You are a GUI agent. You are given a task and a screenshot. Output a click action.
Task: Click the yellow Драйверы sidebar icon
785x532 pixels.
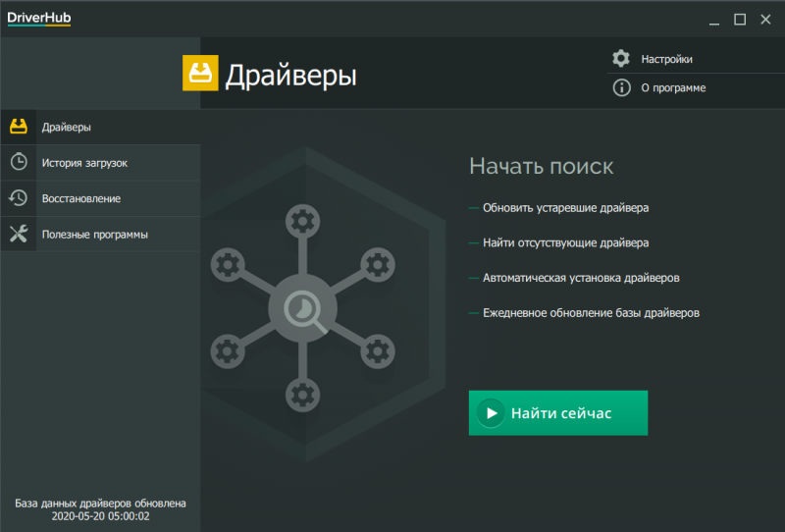click(x=19, y=127)
